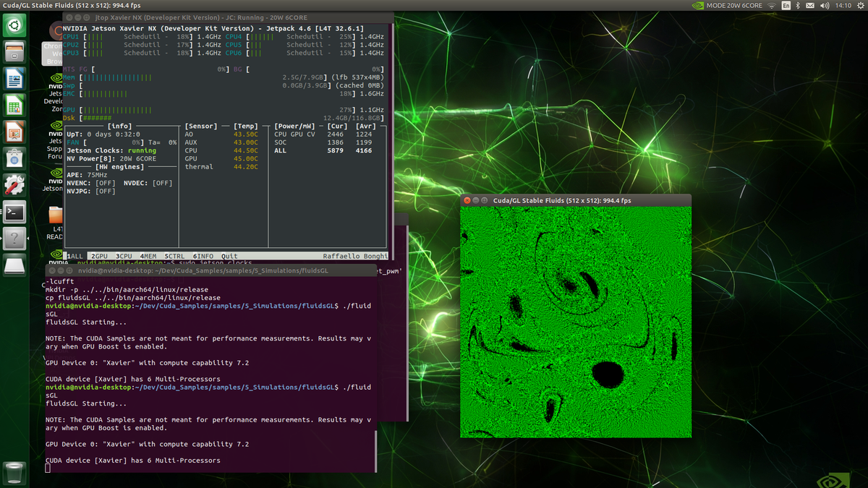
Task: Launch LibreOffice Calc from the dock
Action: tap(16, 106)
